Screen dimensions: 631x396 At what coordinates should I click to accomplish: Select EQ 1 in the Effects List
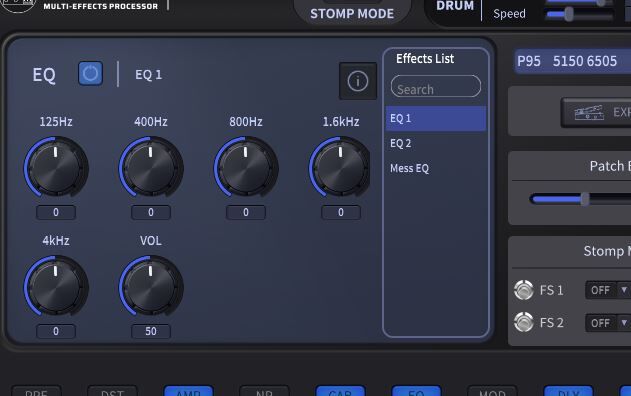point(436,118)
